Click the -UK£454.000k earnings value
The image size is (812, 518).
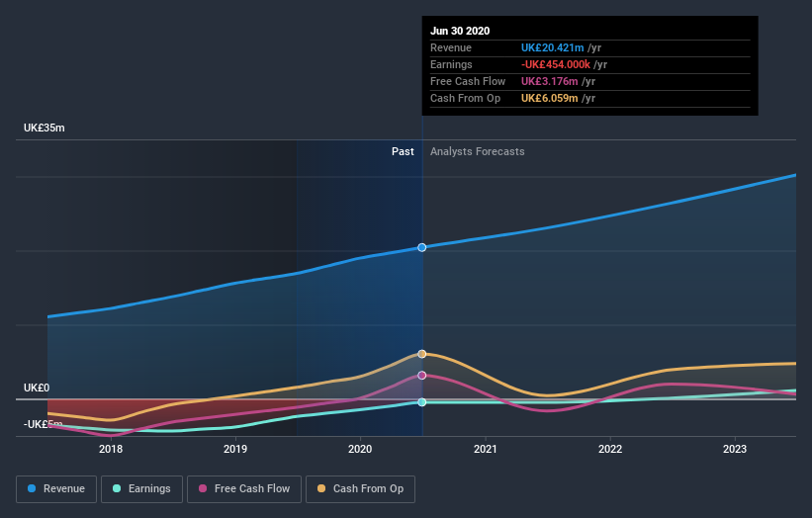tap(556, 64)
